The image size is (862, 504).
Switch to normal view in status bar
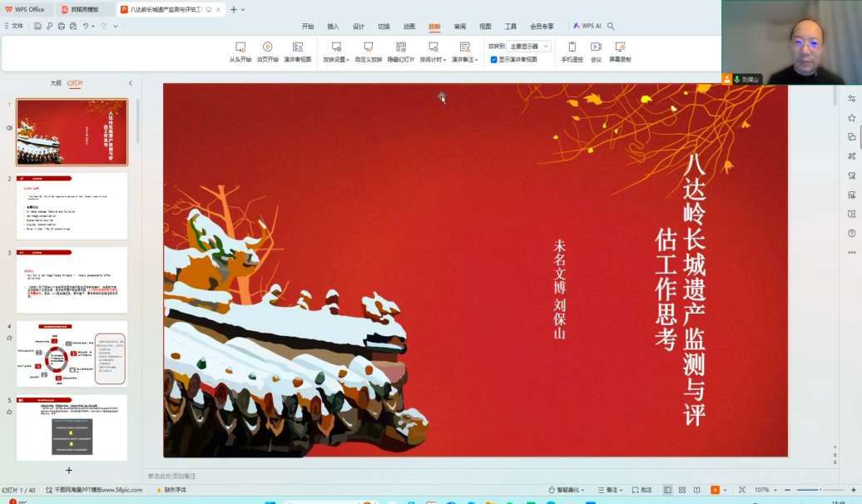pos(667,491)
